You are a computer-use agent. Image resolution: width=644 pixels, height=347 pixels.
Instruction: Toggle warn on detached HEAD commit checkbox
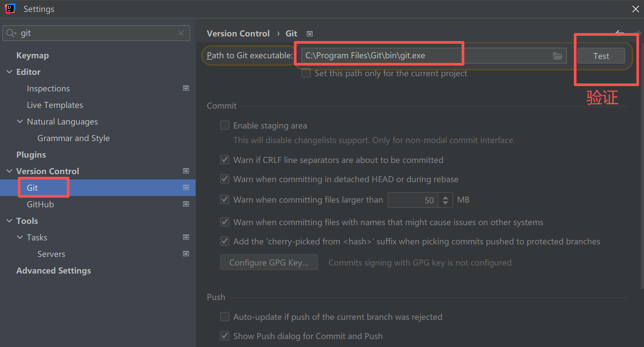tap(225, 179)
